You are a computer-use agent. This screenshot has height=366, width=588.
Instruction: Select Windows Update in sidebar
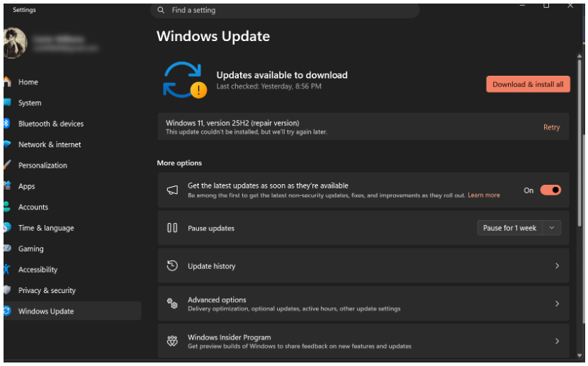[72, 311]
